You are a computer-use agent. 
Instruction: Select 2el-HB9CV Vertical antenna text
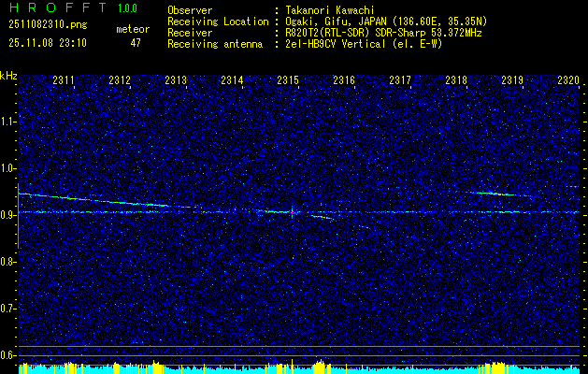[x=365, y=44]
